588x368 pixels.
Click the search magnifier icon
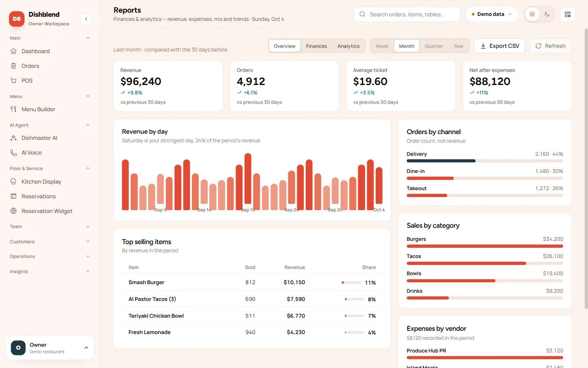(x=362, y=14)
